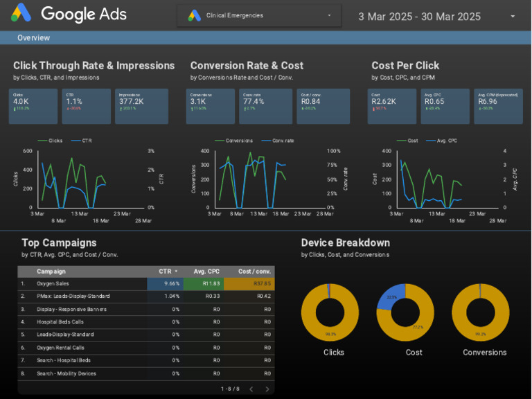Viewport: 532px width, 399px height.
Task: Select the Impressions 377.2K scorecard
Action: (x=141, y=106)
